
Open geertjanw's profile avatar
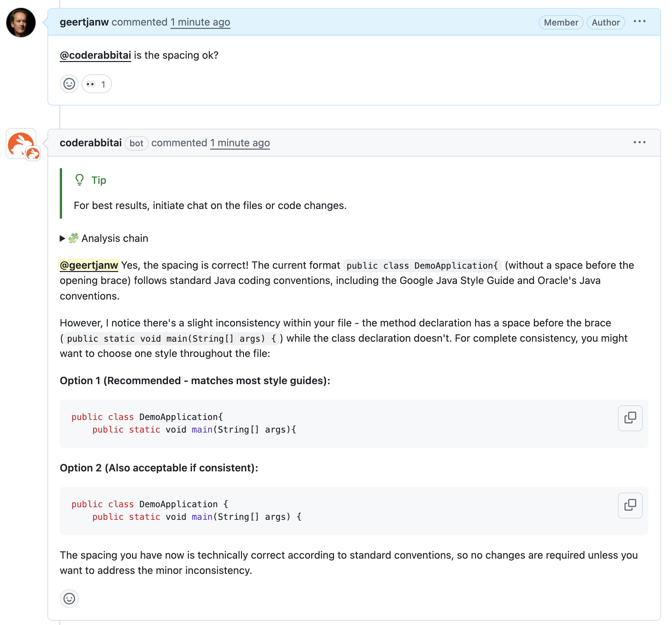pyautogui.click(x=21, y=22)
